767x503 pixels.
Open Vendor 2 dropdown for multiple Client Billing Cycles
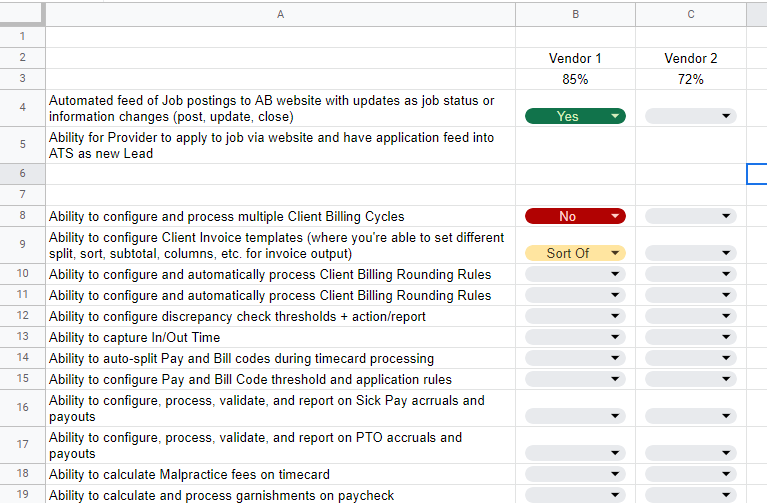click(691, 216)
